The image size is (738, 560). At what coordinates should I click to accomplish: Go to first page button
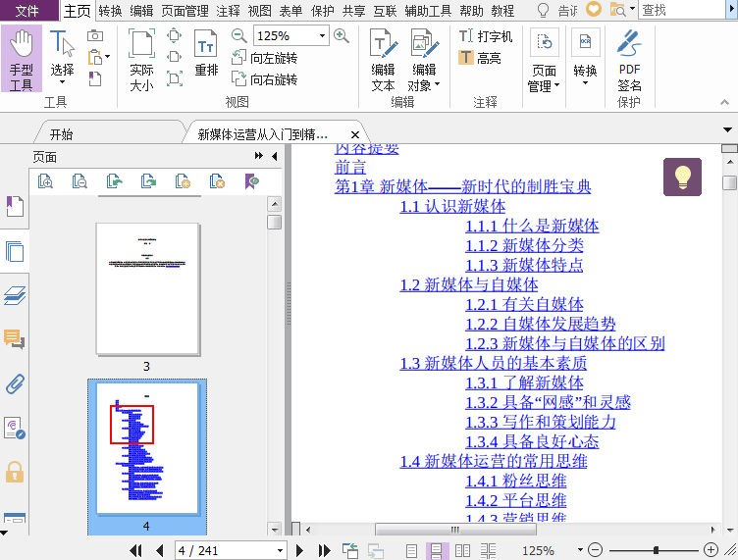[135, 550]
